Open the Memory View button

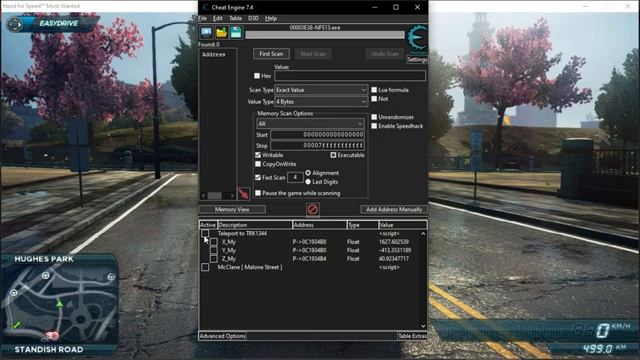(232, 209)
